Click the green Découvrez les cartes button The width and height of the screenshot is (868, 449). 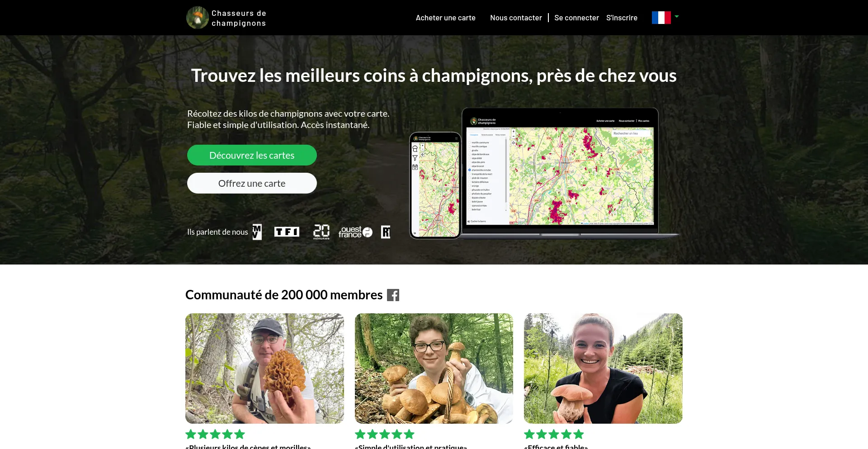[252, 155]
